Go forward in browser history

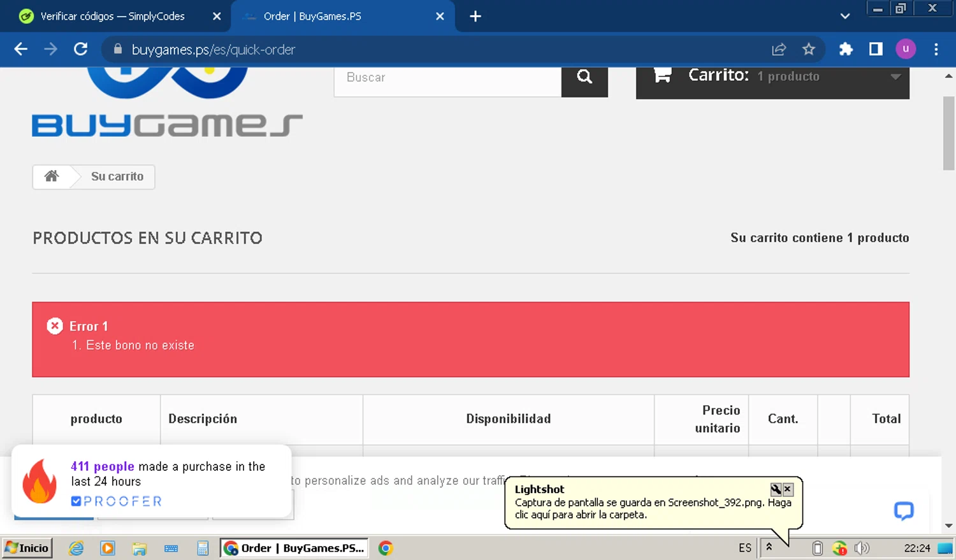[x=50, y=49]
